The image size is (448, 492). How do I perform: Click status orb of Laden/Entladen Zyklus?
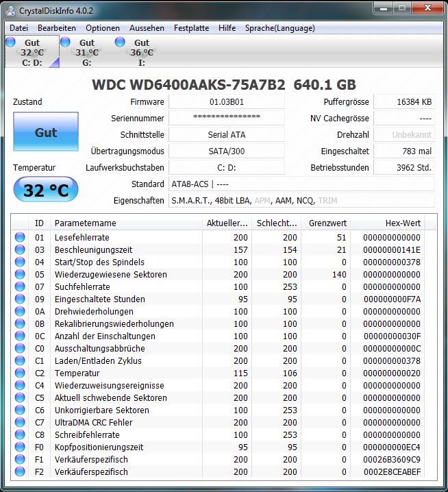click(20, 360)
